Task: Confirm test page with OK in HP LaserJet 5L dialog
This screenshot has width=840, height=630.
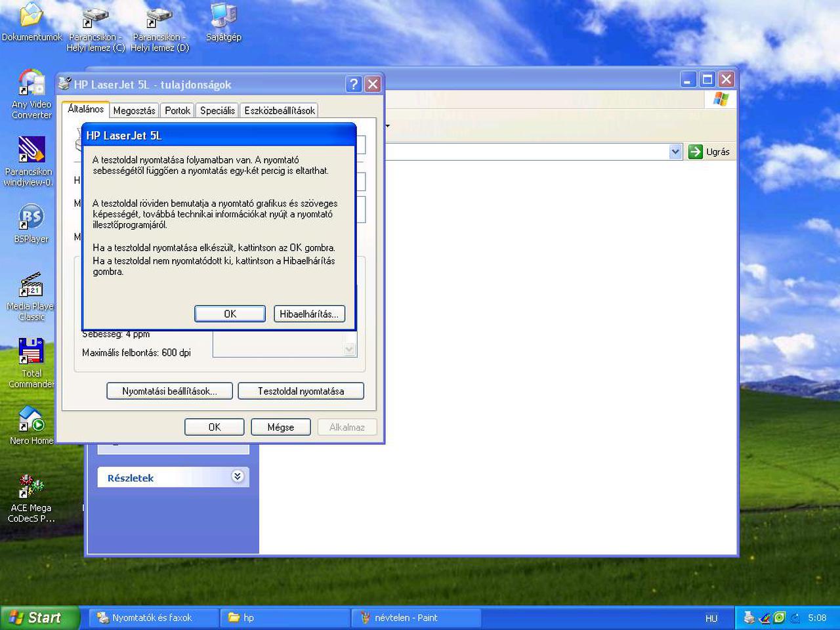Action: point(230,314)
